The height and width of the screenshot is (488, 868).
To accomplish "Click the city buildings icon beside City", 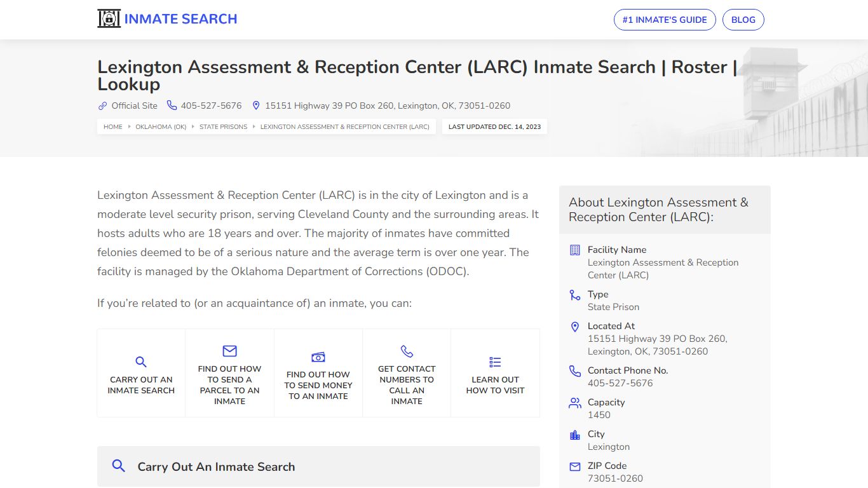I will pos(575,435).
